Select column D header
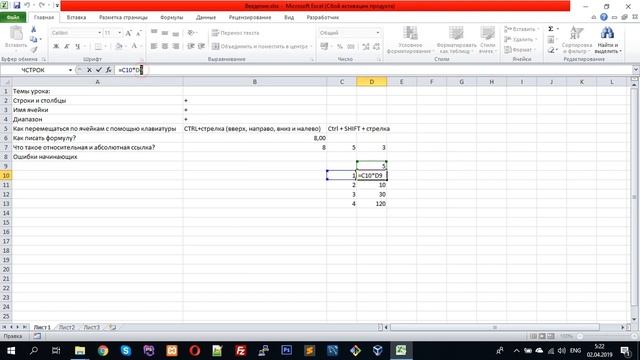640x360 pixels. [x=371, y=82]
